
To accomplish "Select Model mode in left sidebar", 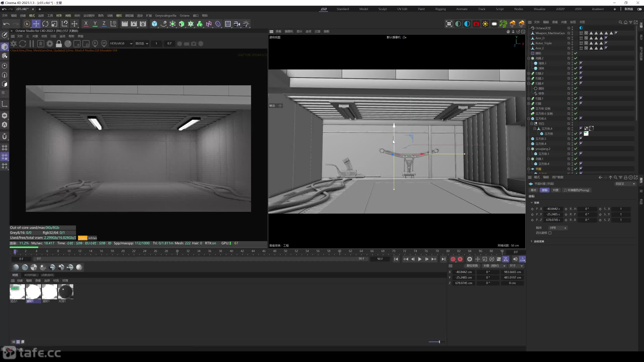I will [5, 47].
